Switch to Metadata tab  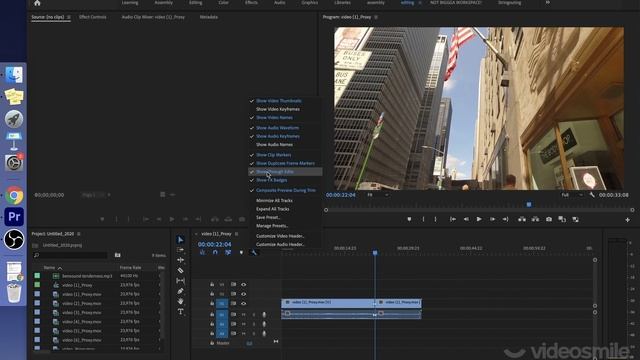point(209,17)
